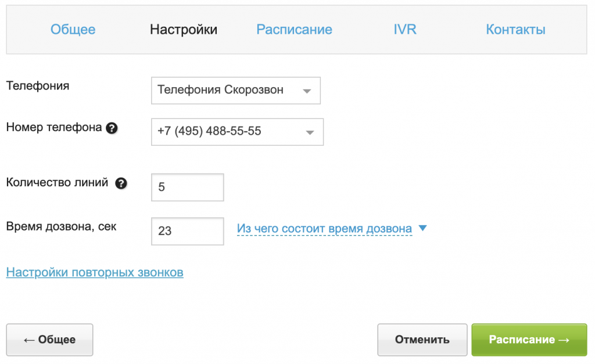Viewport: 595px width, 364px height.
Task: Expand the phone number +7 (495) dropdown
Action: pyautogui.click(x=236, y=132)
